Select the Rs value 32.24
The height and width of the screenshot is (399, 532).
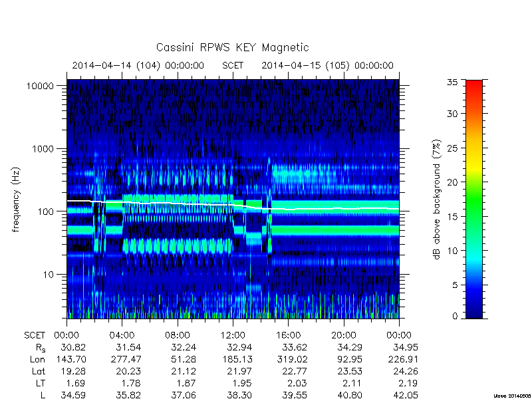click(184, 347)
